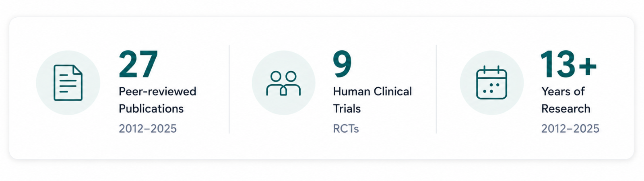Screen dimensions: 644x181
Task: Click the circle background behind the calendar icon
Action: [x=491, y=82]
